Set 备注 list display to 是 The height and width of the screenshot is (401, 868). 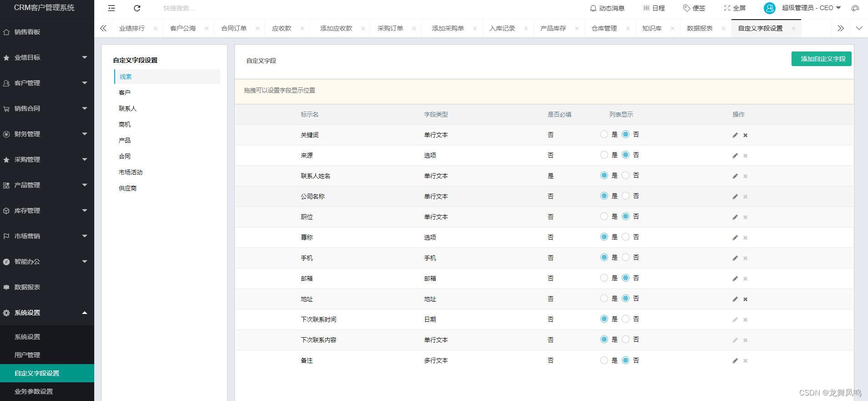tap(604, 360)
